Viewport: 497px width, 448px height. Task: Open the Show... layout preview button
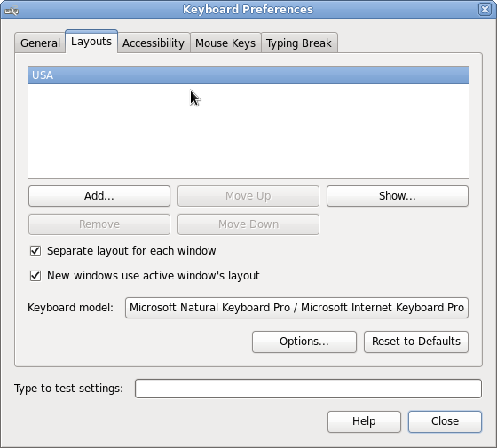coord(398,196)
